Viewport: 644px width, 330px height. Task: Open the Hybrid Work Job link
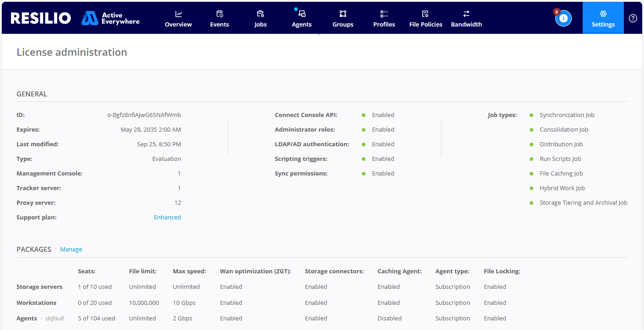click(562, 188)
